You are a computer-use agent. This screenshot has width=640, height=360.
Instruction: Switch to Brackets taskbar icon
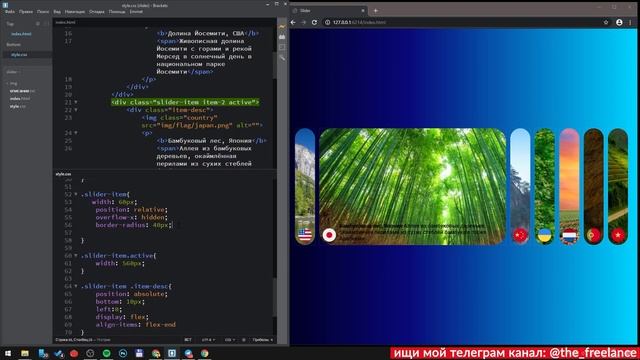pyautogui.click(x=172, y=353)
